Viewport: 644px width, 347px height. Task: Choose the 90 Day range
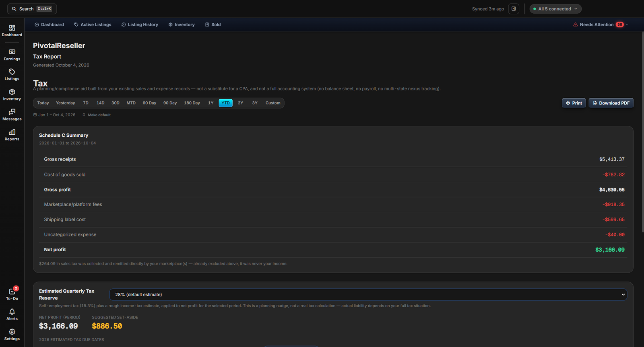[170, 103]
